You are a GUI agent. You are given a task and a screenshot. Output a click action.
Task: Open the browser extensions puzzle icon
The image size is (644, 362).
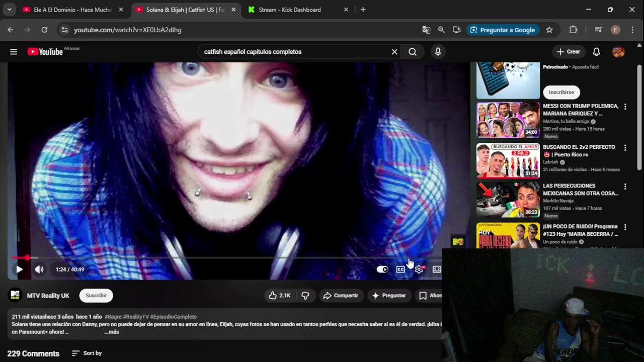573,30
